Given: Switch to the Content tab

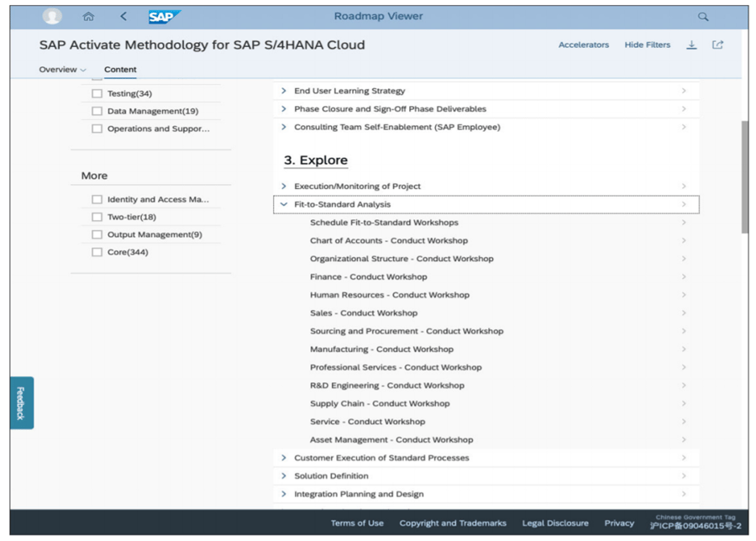Looking at the screenshot, I should (x=119, y=70).
